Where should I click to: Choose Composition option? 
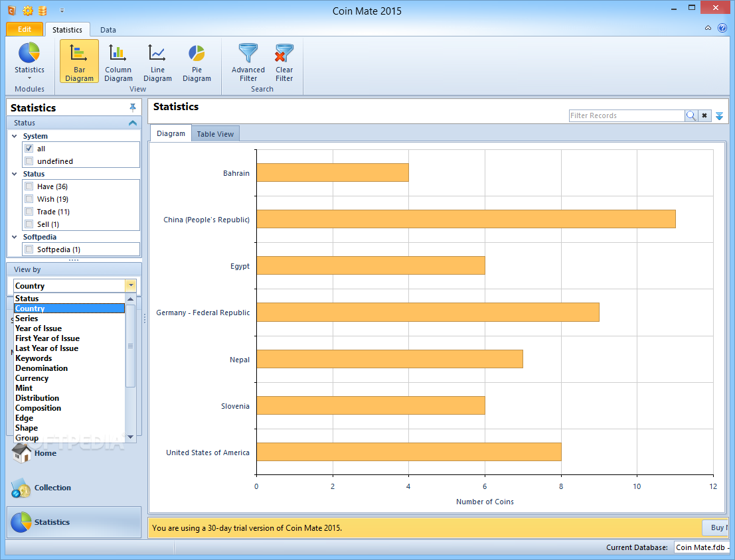coord(69,408)
